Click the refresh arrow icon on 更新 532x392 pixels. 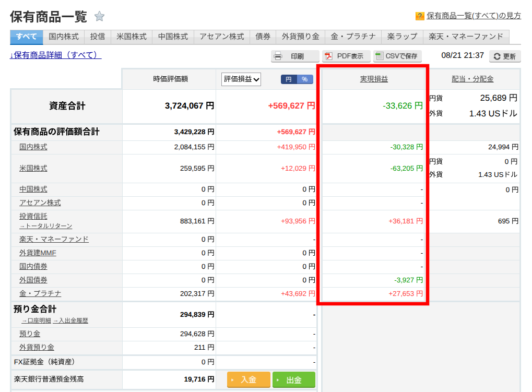tap(497, 56)
